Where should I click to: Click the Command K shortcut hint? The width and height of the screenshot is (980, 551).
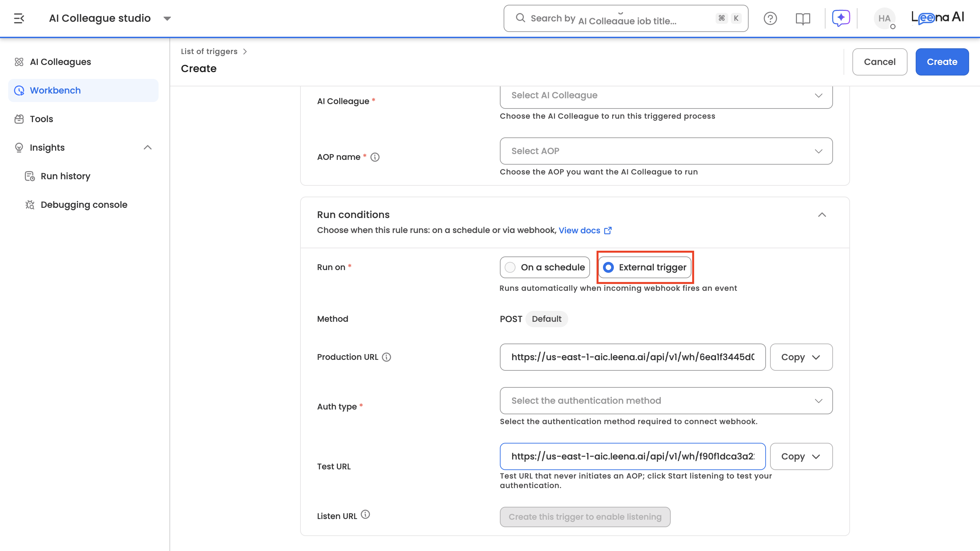pos(729,18)
